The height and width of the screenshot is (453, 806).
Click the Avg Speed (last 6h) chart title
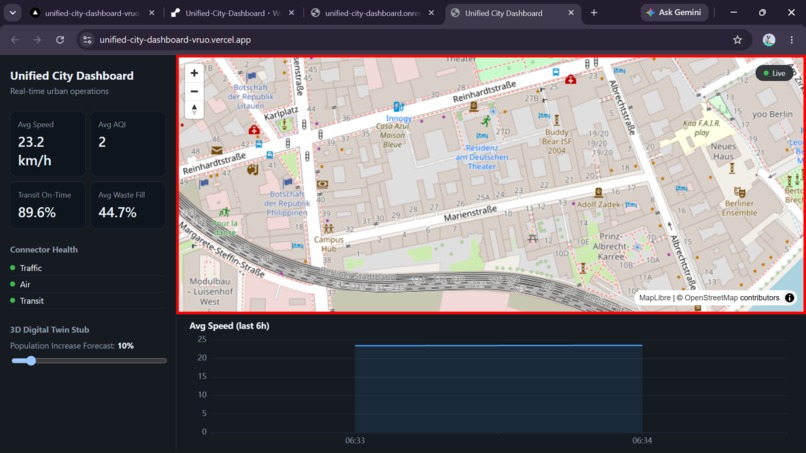point(229,325)
